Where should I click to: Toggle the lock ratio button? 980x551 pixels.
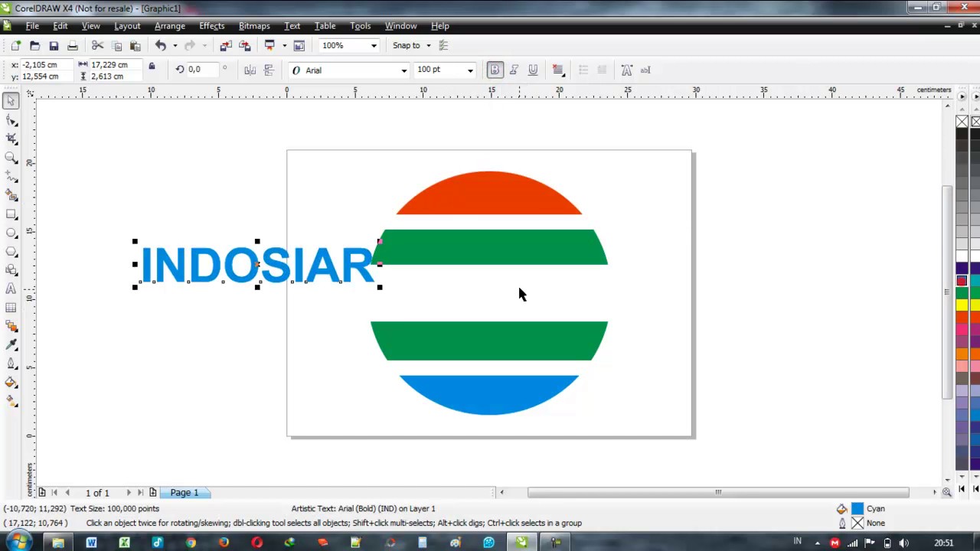(152, 67)
